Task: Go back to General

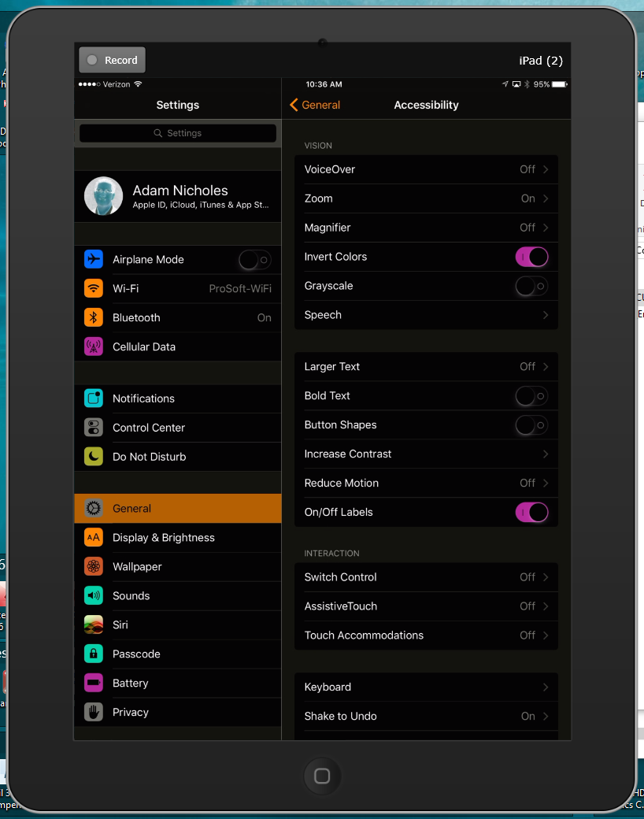Action: pyautogui.click(x=315, y=105)
